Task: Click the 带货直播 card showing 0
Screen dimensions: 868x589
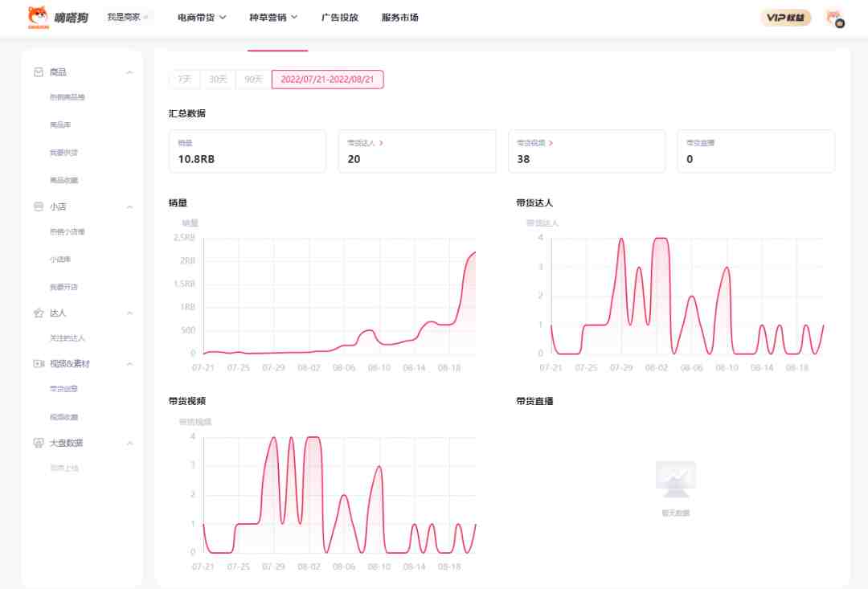Action: pyautogui.click(x=755, y=151)
